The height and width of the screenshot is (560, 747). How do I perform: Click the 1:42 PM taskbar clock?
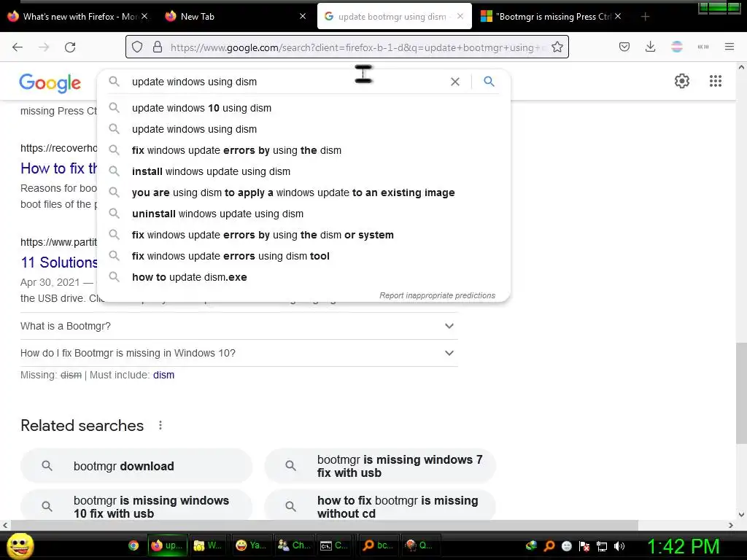(x=683, y=546)
